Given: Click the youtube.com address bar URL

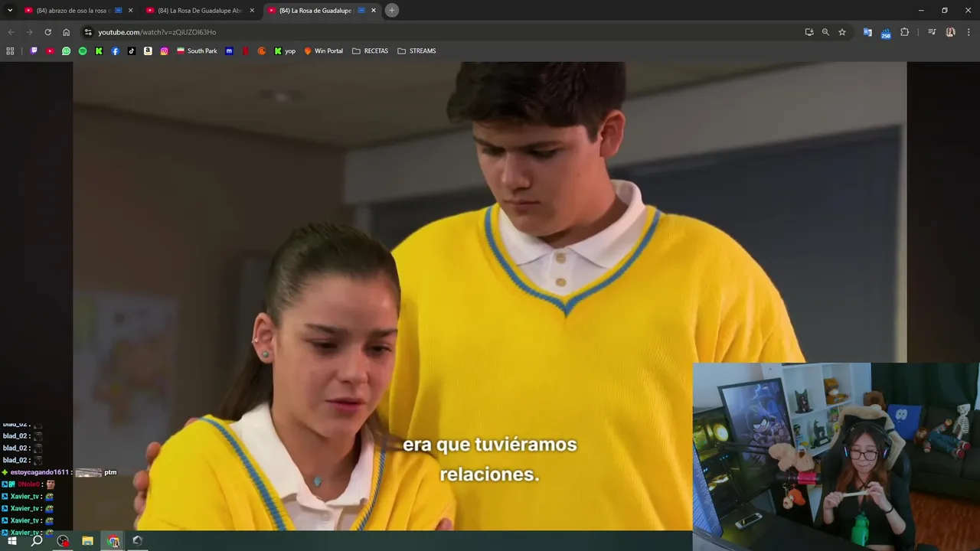Looking at the screenshot, I should point(157,32).
